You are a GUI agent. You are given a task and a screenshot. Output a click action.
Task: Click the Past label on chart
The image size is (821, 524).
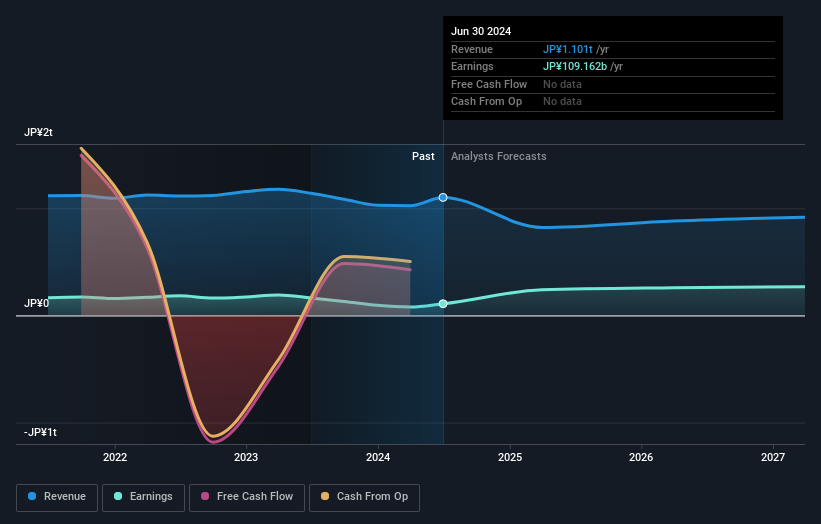click(x=423, y=157)
